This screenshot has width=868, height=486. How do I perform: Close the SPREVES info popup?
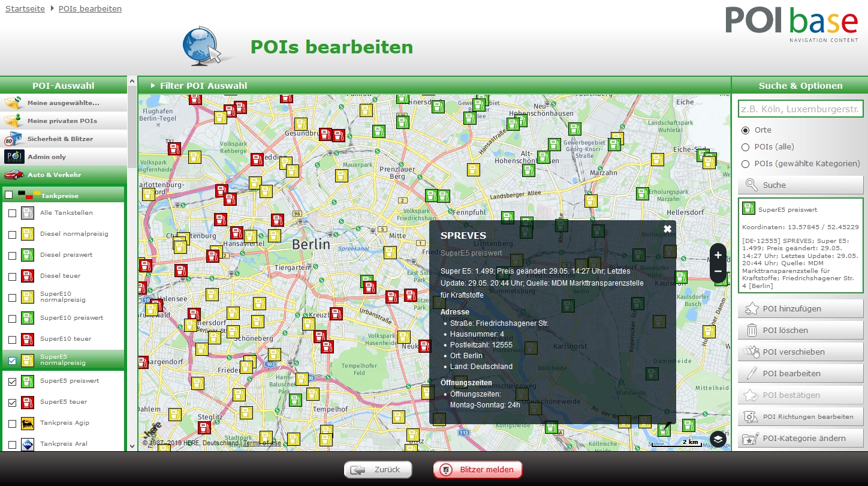click(667, 229)
